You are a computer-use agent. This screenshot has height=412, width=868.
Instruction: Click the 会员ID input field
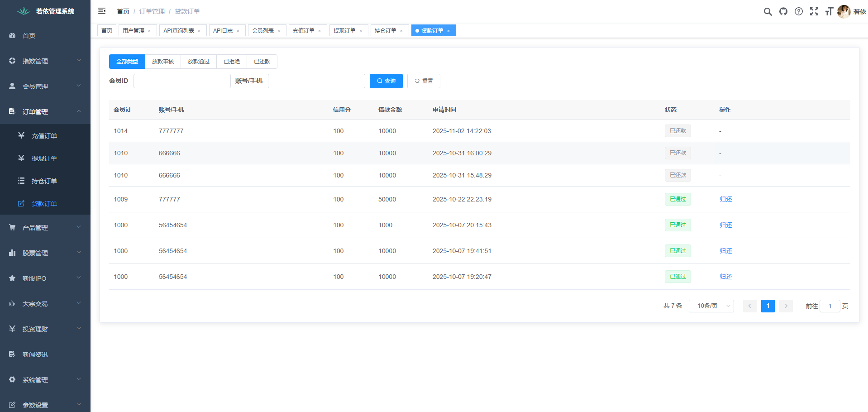pyautogui.click(x=182, y=81)
